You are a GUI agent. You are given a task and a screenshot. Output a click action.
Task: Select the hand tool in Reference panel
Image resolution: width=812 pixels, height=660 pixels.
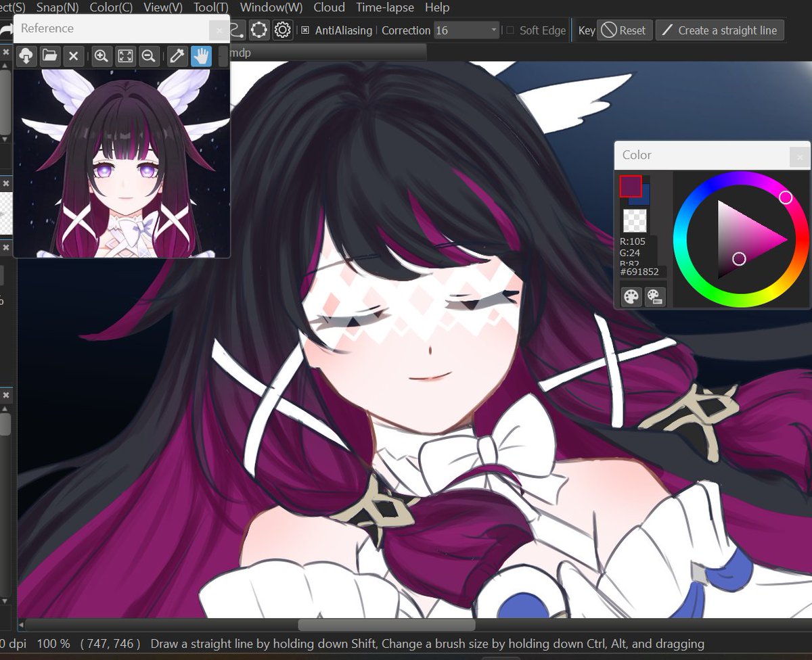tap(201, 56)
